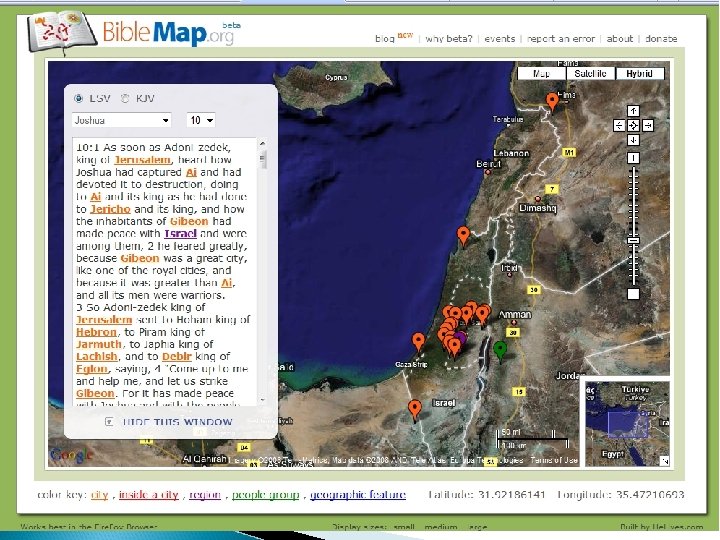Click the orange marker on the coast below Lebanon
The width and height of the screenshot is (720, 540).
(464, 236)
